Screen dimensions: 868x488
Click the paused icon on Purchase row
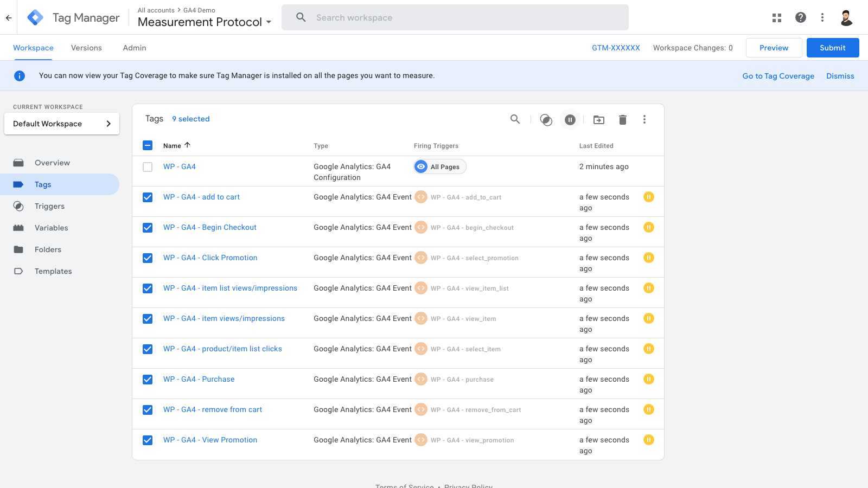(649, 379)
